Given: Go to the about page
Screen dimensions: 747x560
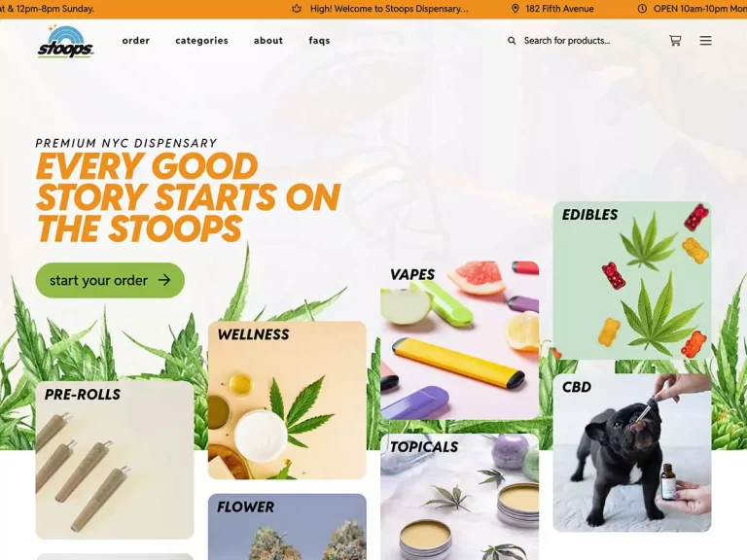Looking at the screenshot, I should [268, 41].
